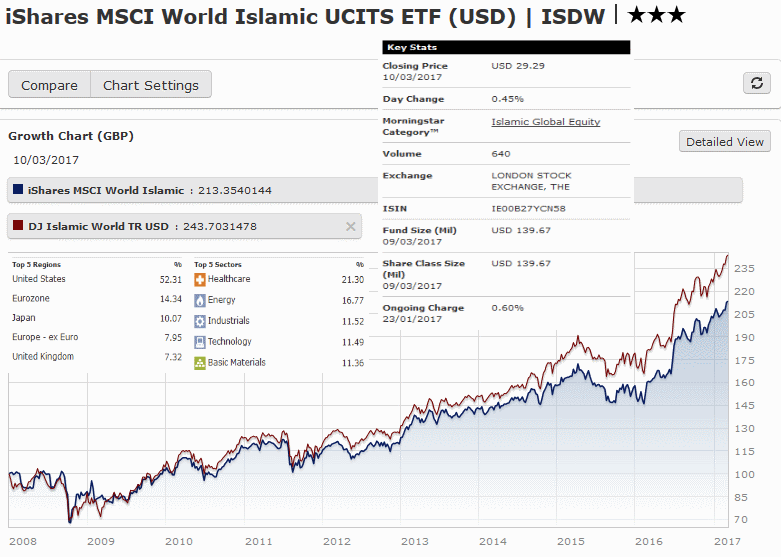Click the Top 5 Regions heading
Image resolution: width=781 pixels, height=557 pixels.
36,265
